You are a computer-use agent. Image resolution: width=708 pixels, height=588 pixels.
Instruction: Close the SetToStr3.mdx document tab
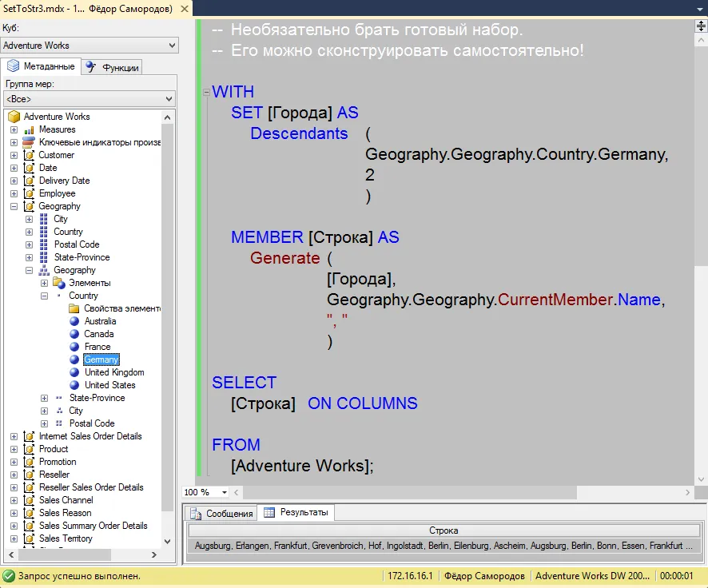click(x=185, y=9)
